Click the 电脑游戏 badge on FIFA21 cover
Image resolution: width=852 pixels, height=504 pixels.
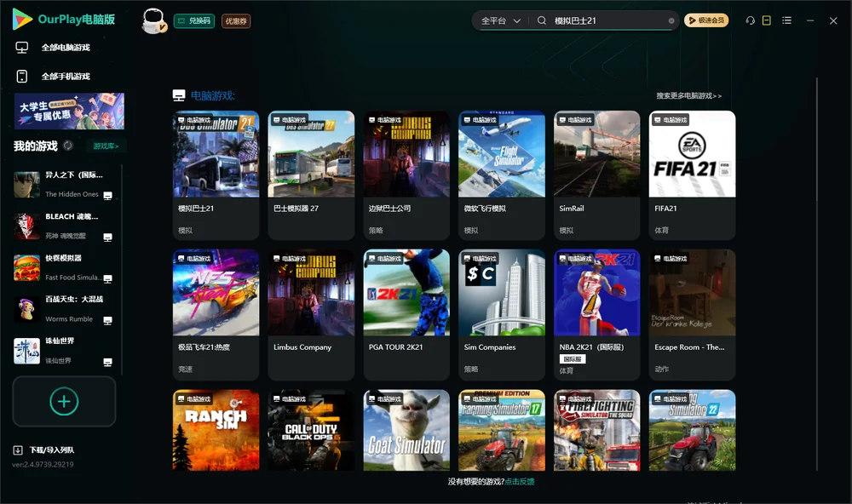point(671,119)
